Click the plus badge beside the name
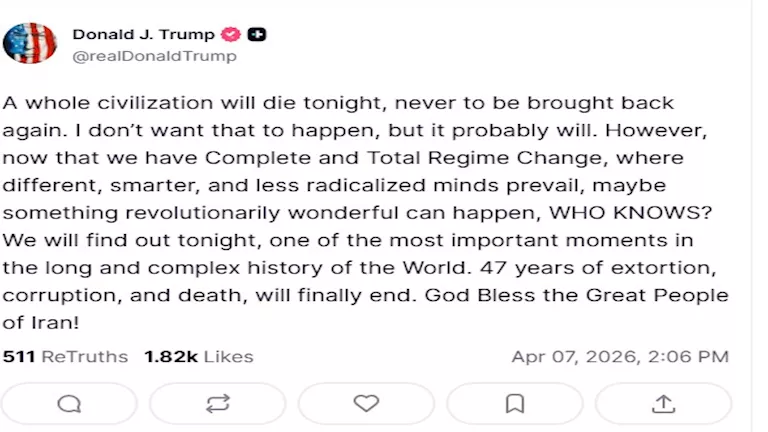This screenshot has height=432, width=768. pos(257,34)
